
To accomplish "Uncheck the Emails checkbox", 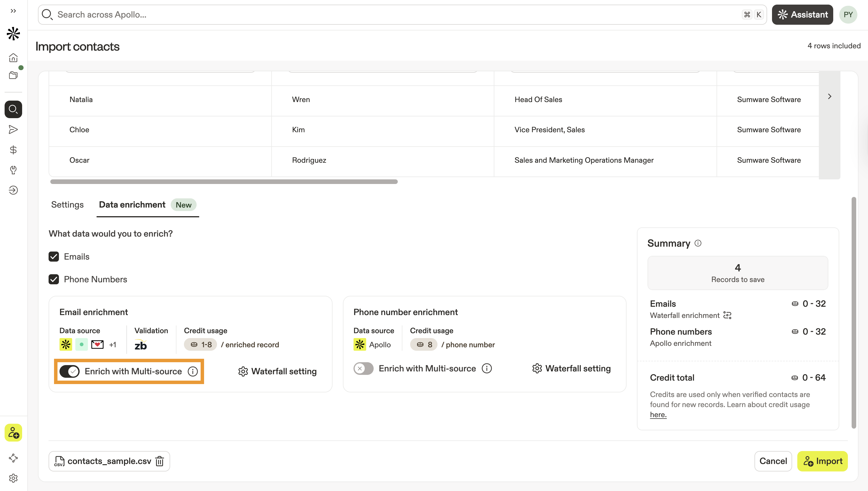I will point(53,257).
